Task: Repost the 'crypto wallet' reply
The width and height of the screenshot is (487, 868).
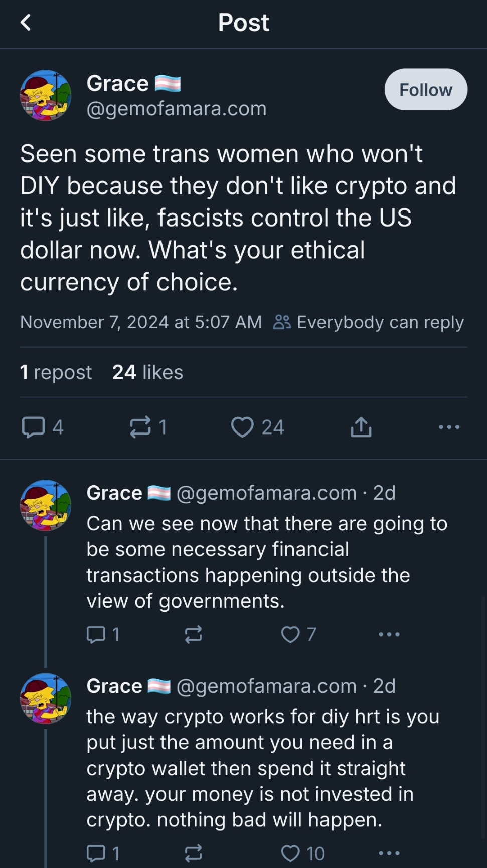Action: coord(194,853)
